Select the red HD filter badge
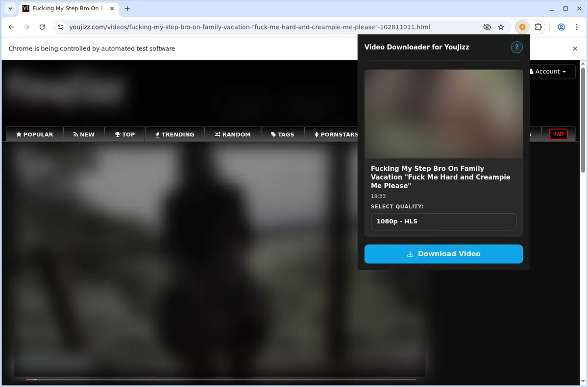Screen dimensions: 588x387 [x=559, y=134]
